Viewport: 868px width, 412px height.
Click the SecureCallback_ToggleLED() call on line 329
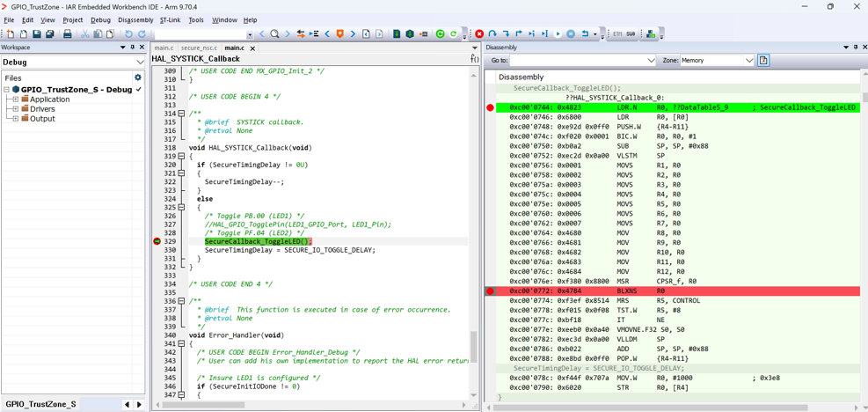pyautogui.click(x=258, y=241)
